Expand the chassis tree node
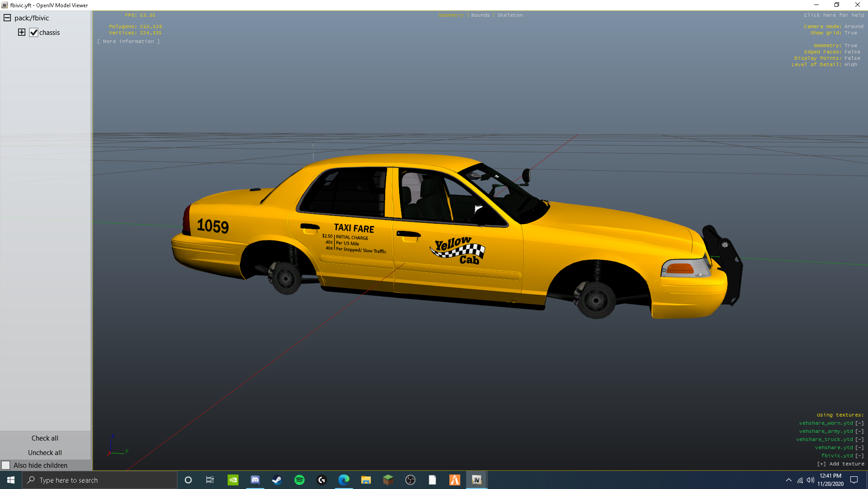This screenshot has height=489, width=868. coord(21,32)
